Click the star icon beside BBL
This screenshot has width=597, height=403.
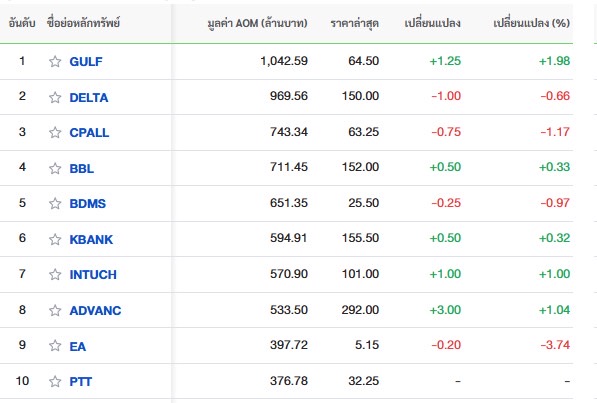click(55, 168)
